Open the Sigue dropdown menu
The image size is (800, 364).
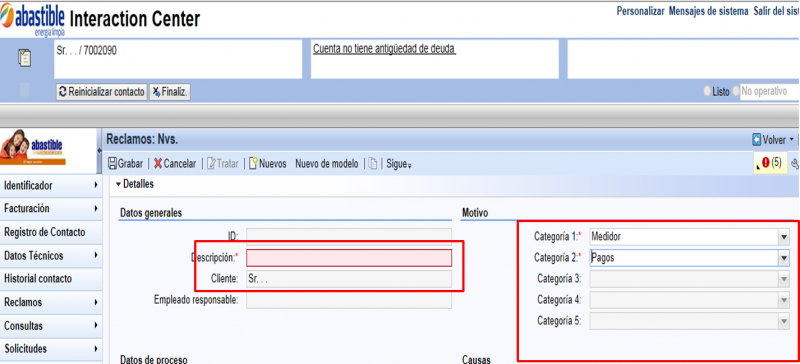pos(399,164)
